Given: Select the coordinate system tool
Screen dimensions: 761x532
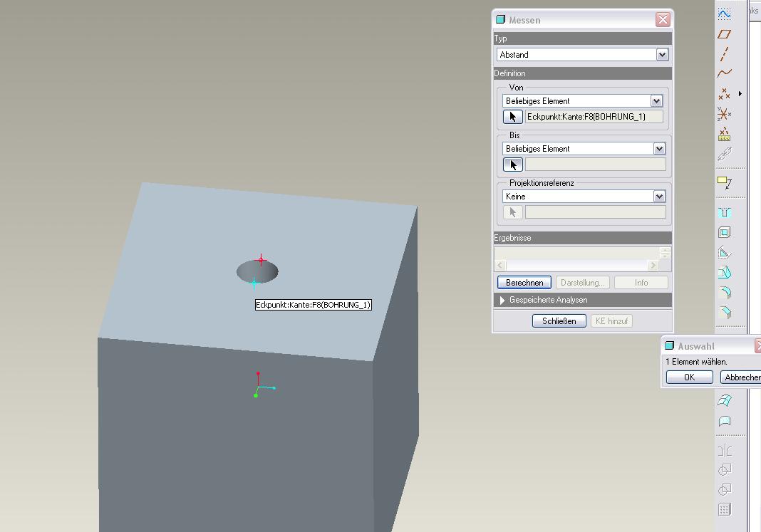Looking at the screenshot, I should (x=724, y=114).
